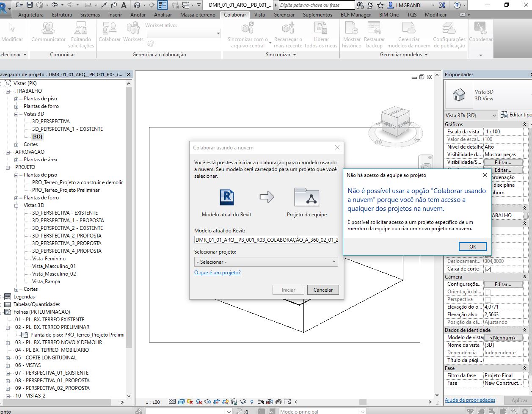
Task: Click OK on the access error dialog
Action: pyautogui.click(x=472, y=246)
